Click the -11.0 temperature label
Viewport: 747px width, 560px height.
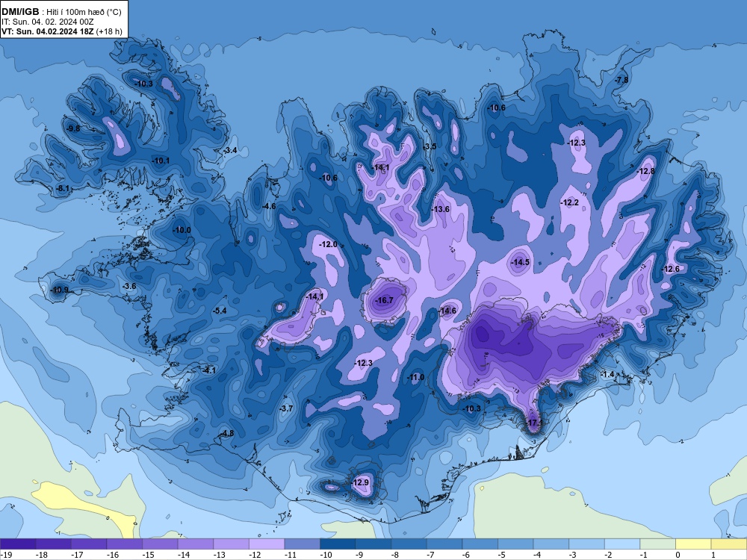point(415,377)
